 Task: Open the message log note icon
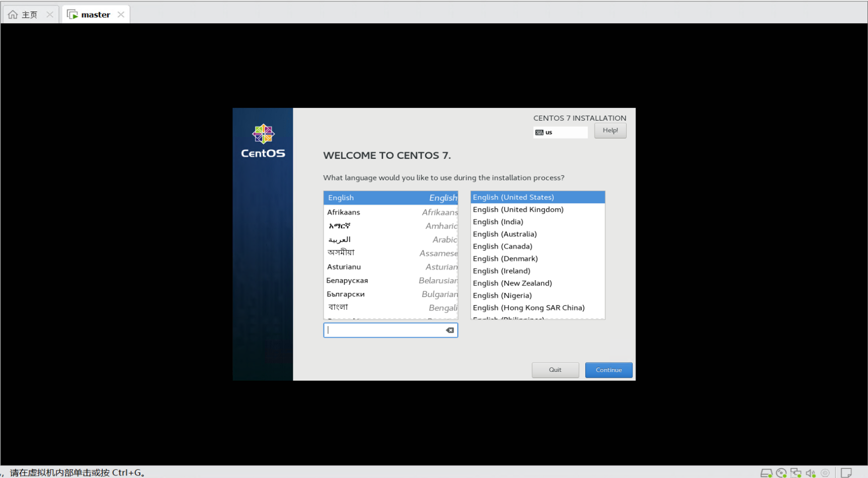(x=846, y=473)
